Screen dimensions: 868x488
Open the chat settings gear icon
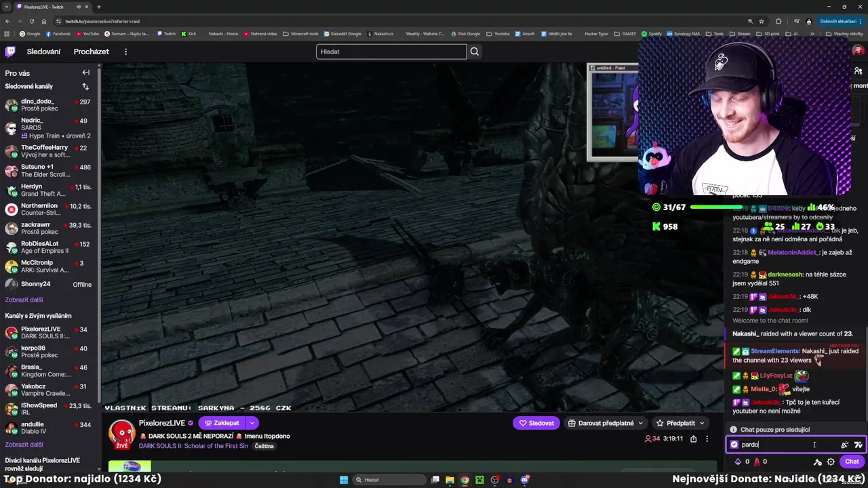tap(831, 462)
